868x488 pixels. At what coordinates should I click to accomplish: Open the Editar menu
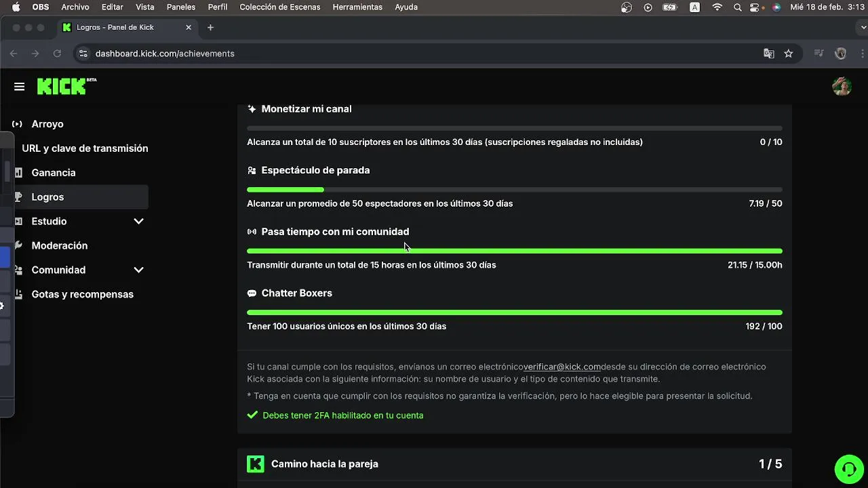[x=113, y=7]
